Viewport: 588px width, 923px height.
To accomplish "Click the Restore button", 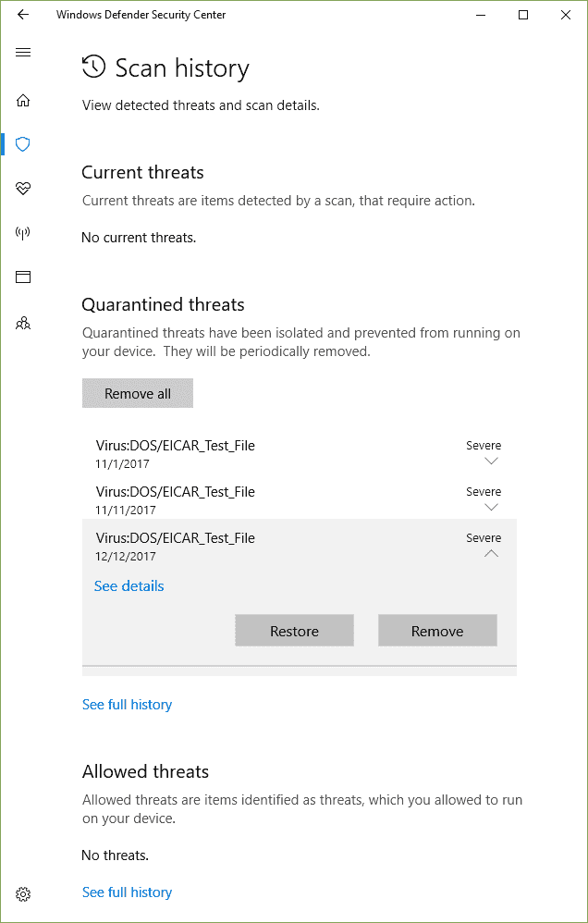I will [294, 631].
